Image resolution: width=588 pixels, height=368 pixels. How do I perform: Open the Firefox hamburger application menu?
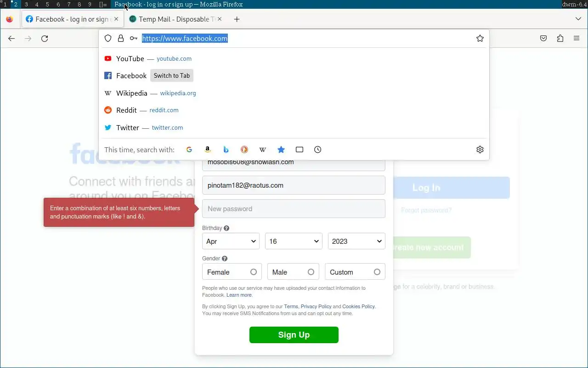(577, 39)
